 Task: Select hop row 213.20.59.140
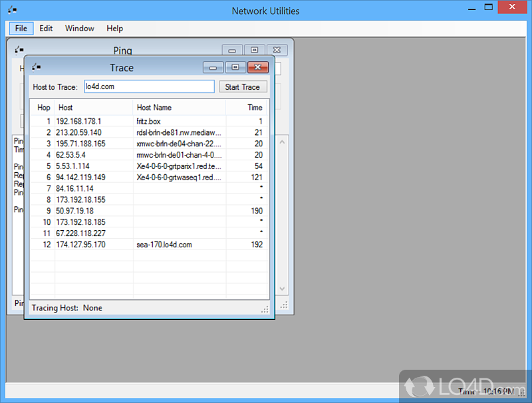click(148, 132)
